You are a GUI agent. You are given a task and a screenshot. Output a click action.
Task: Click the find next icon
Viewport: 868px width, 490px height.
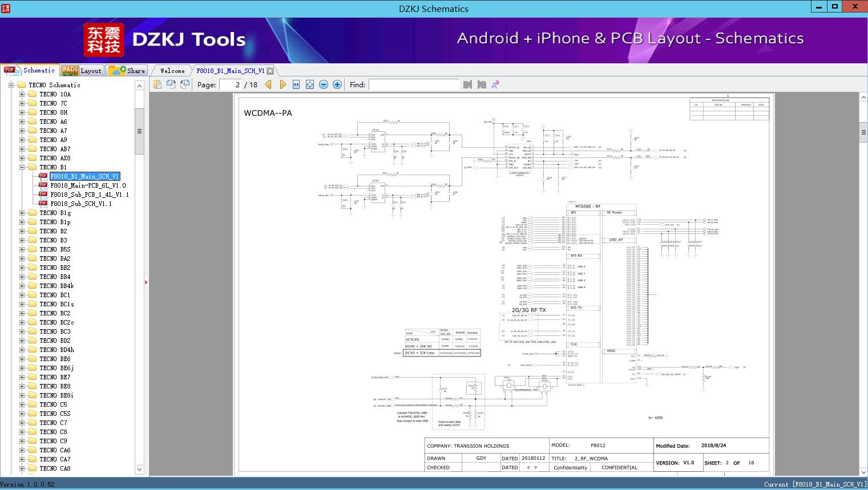pos(482,84)
